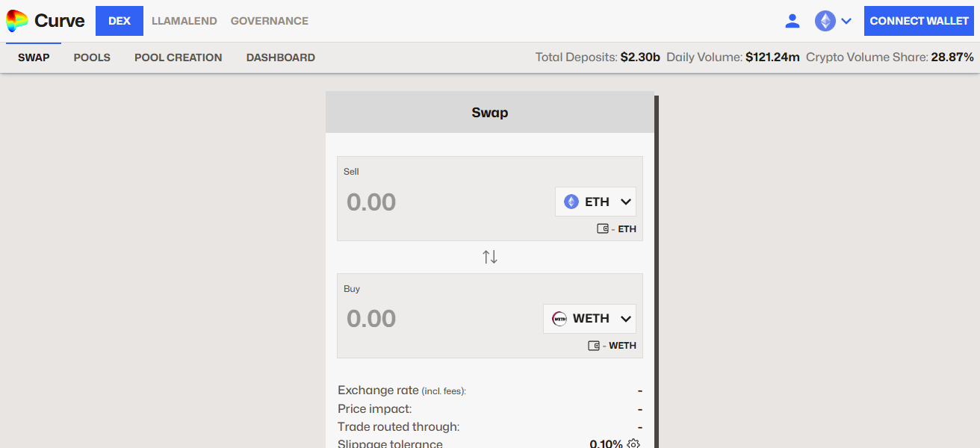Toggle the wallet icon next to WETH balance
Screen dimensions: 980x448
(x=594, y=345)
